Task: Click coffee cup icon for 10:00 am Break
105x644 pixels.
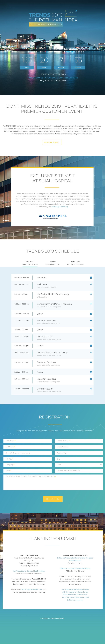Action: pos(91,313)
